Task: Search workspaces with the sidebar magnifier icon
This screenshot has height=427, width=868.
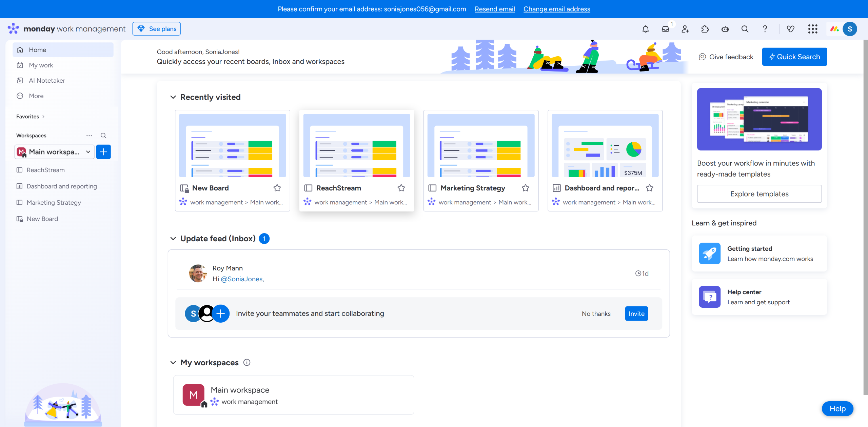Action: pos(103,136)
